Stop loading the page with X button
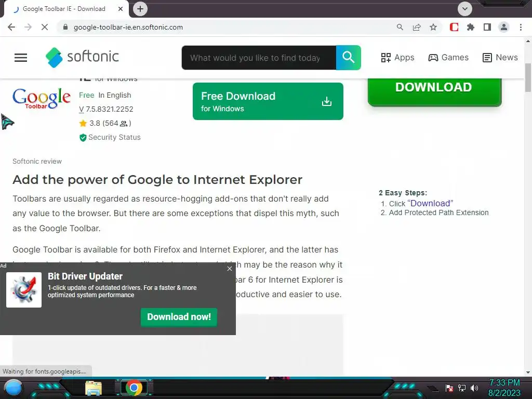The width and height of the screenshot is (532, 399). pos(45,27)
